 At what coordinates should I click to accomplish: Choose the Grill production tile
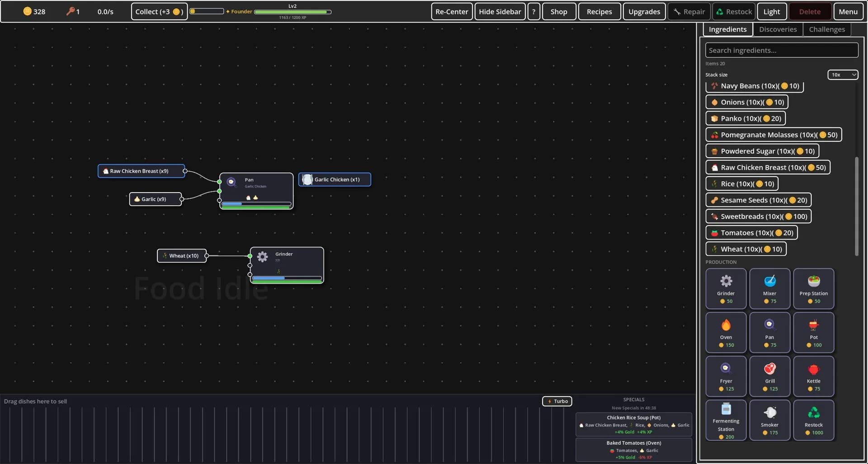[x=769, y=376]
